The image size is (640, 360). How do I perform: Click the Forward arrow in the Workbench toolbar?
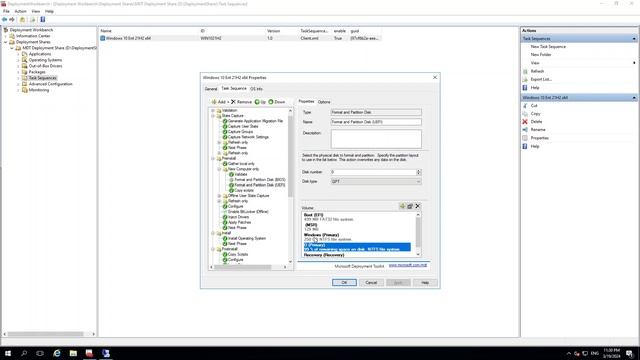pyautogui.click(x=12, y=20)
